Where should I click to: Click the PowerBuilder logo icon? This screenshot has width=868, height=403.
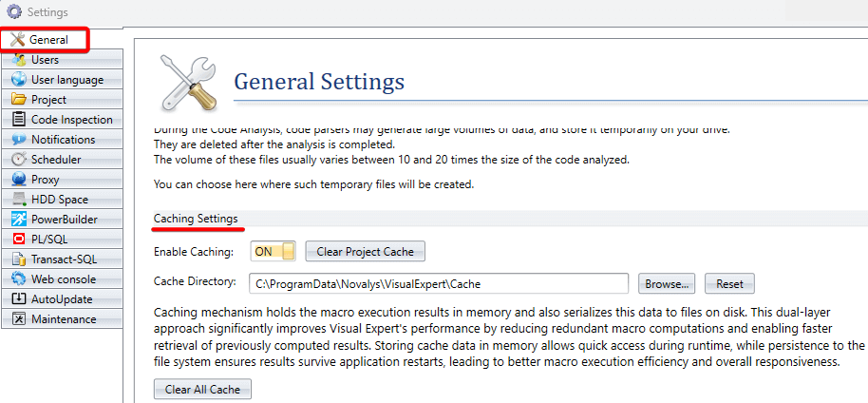[x=19, y=219]
